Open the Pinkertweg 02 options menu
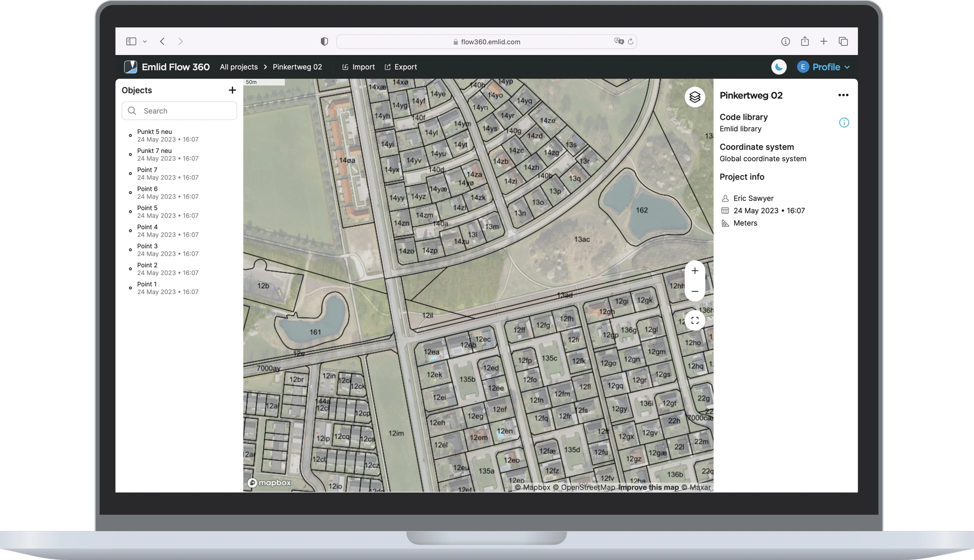This screenshot has height=560, width=974. click(x=843, y=95)
